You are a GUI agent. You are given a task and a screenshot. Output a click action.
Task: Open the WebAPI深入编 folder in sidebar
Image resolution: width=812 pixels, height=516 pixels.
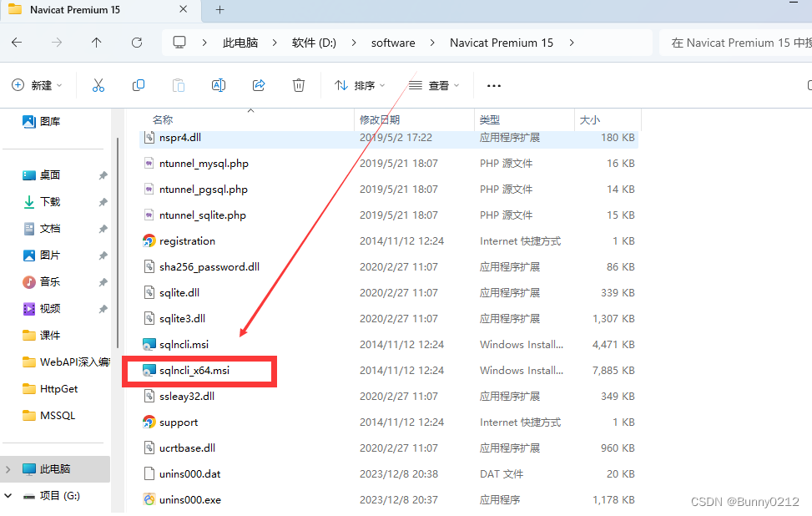[66, 362]
